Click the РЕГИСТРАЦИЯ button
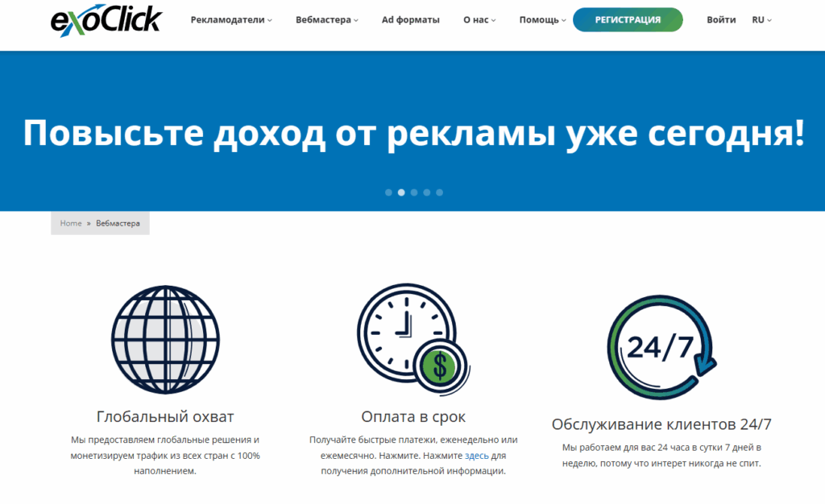The width and height of the screenshot is (825, 504). click(628, 19)
